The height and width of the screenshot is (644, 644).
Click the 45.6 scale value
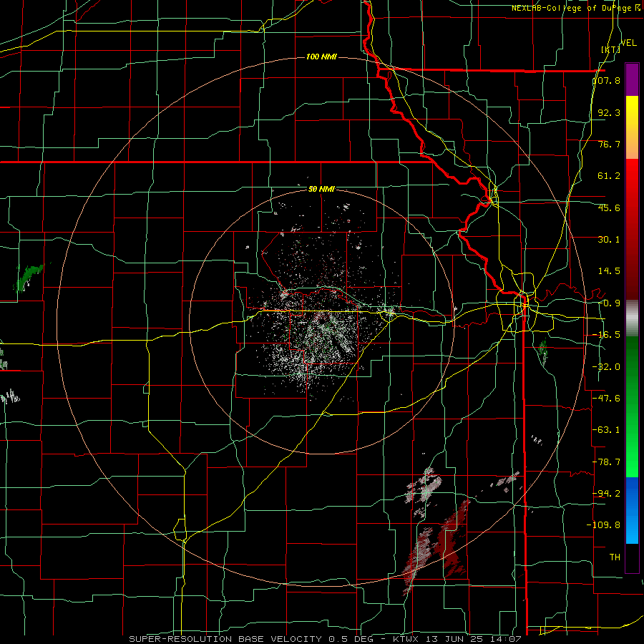609,208
